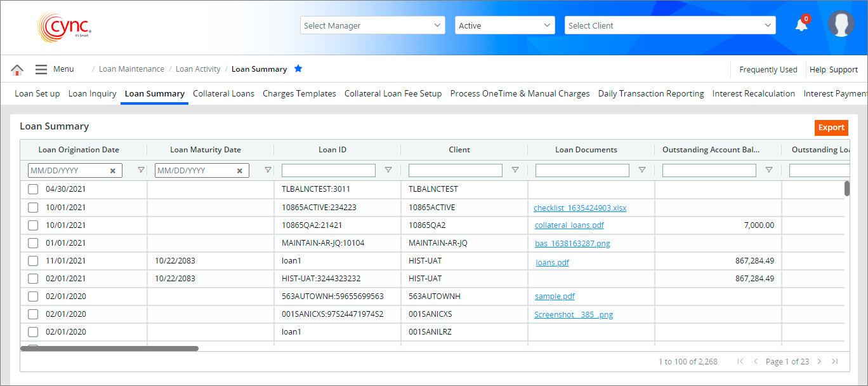Click the user profile avatar

(x=841, y=24)
